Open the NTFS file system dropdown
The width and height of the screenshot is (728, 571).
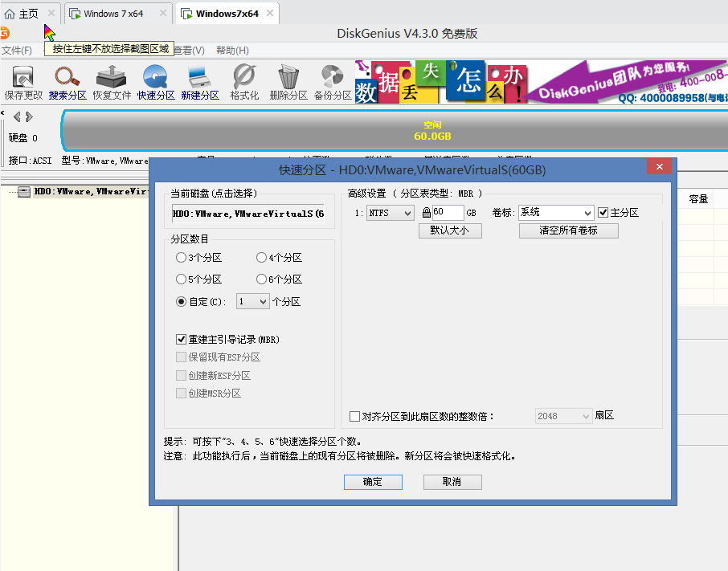[390, 213]
